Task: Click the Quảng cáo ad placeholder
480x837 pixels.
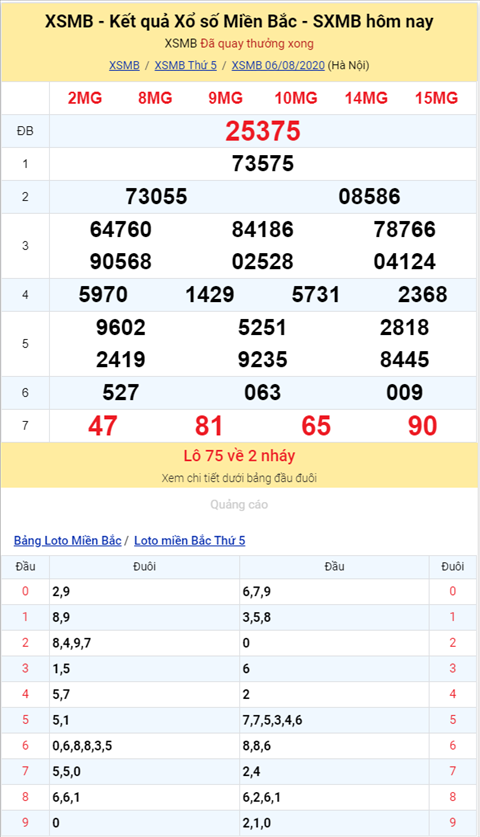Action: [x=239, y=504]
